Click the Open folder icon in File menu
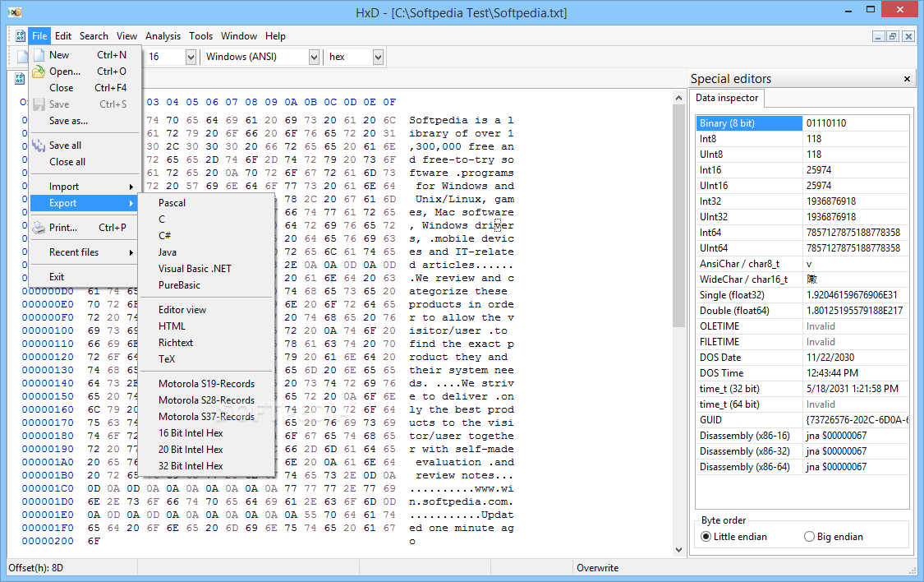 [x=39, y=72]
